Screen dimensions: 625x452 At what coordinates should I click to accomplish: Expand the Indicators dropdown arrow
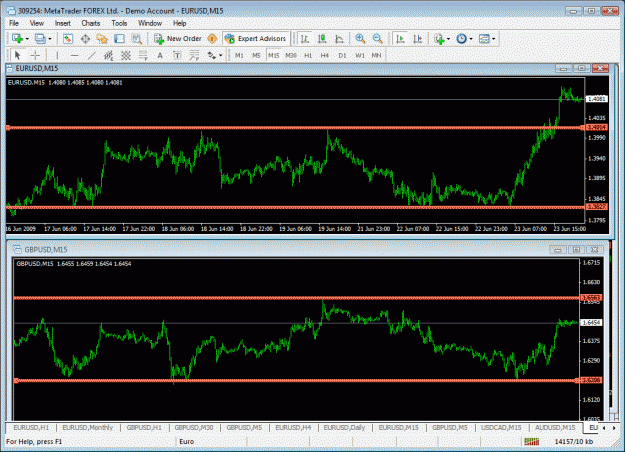click(x=448, y=39)
